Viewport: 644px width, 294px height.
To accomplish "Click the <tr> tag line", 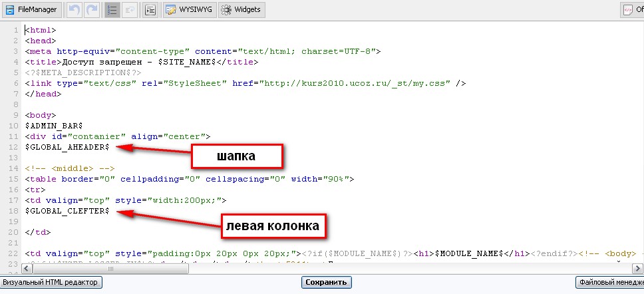I will [35, 190].
